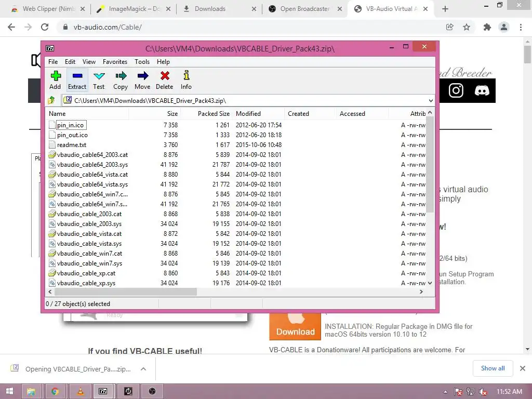The height and width of the screenshot is (399, 532).
Task: Reload the vb-audio.com page
Action: pyautogui.click(x=45, y=27)
